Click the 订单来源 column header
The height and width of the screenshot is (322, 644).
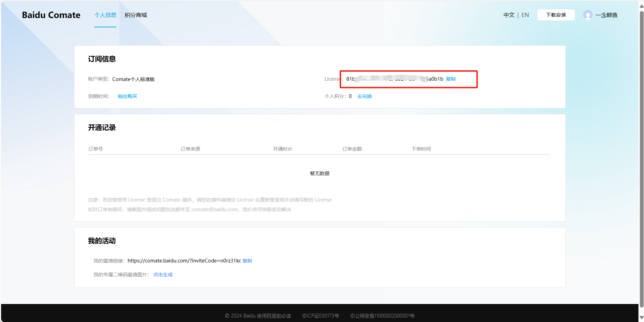coord(190,149)
